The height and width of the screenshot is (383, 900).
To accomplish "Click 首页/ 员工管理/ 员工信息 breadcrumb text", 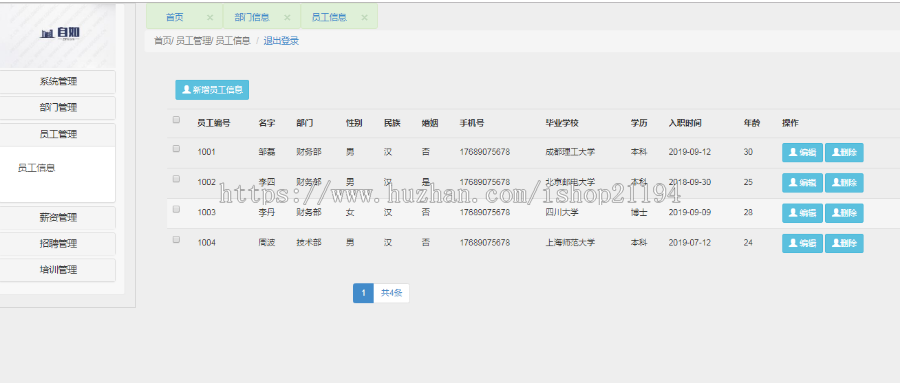I will [x=202, y=41].
